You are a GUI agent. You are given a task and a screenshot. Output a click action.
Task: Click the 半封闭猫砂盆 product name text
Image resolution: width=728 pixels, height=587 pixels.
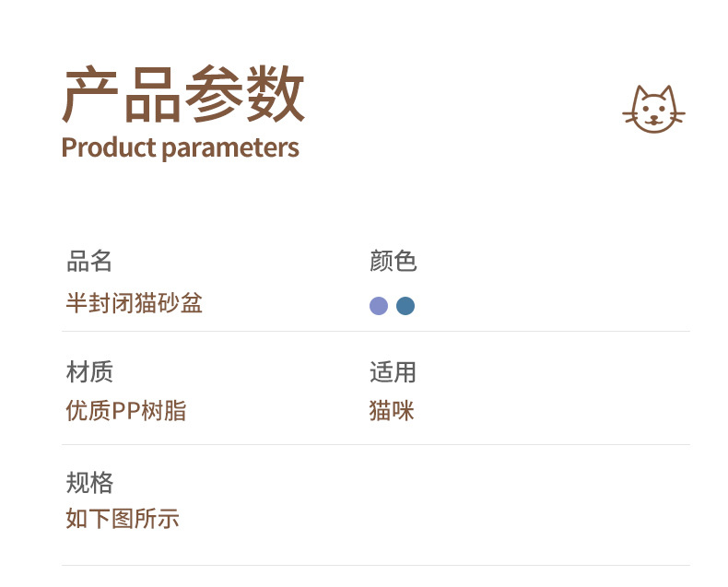click(135, 303)
